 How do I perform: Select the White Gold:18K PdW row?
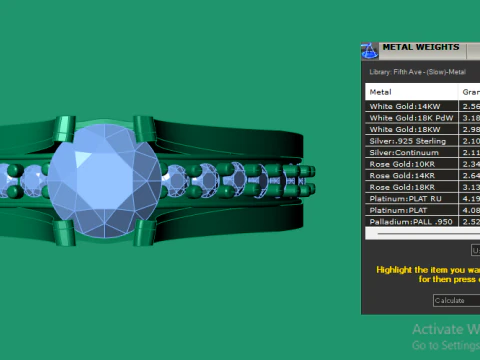423,118
